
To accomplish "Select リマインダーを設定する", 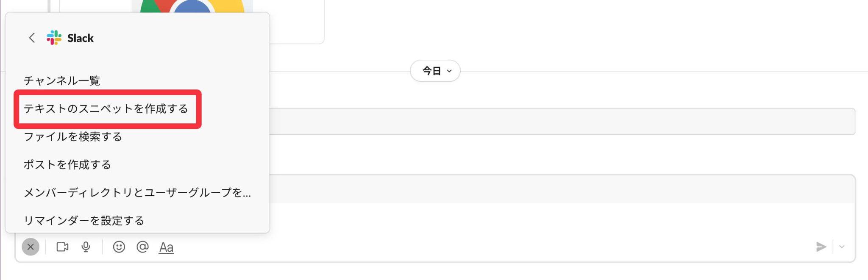I will coord(84,220).
